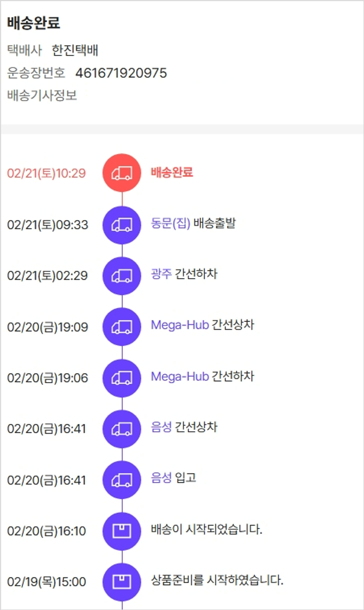
Task: Click the red truck icon for 배송완료
Action: pos(122,173)
